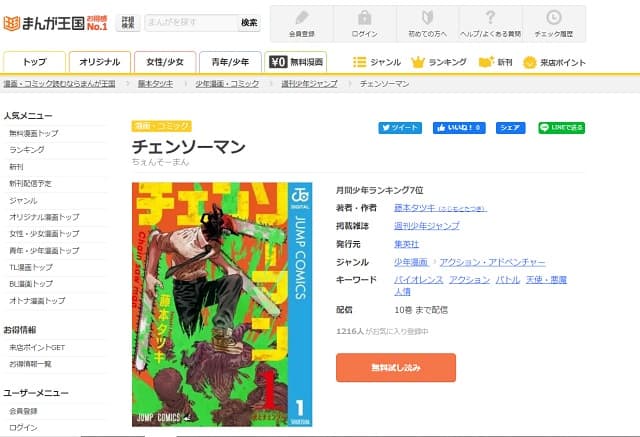Open the 初めての方へ beginner guide icon
The image size is (640, 437).
(427, 18)
